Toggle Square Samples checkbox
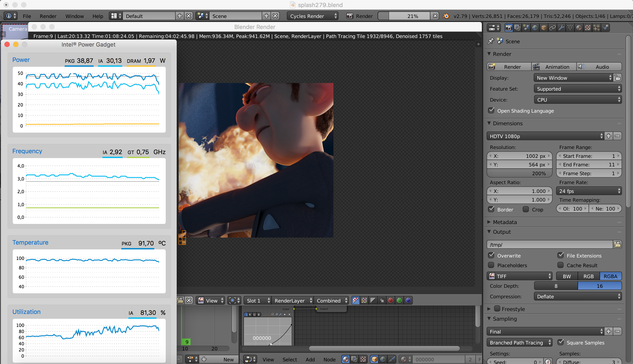Image resolution: width=633 pixels, height=364 pixels. pyautogui.click(x=561, y=342)
